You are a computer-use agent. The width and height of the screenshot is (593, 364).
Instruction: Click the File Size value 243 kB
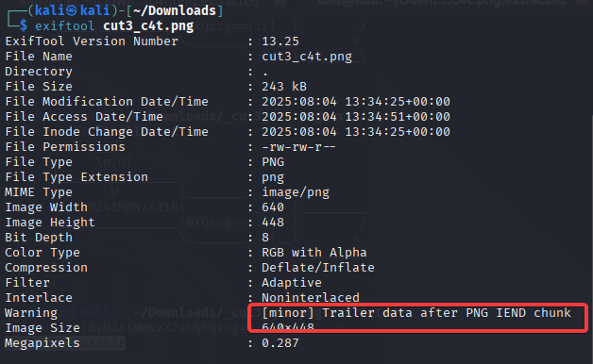(284, 87)
